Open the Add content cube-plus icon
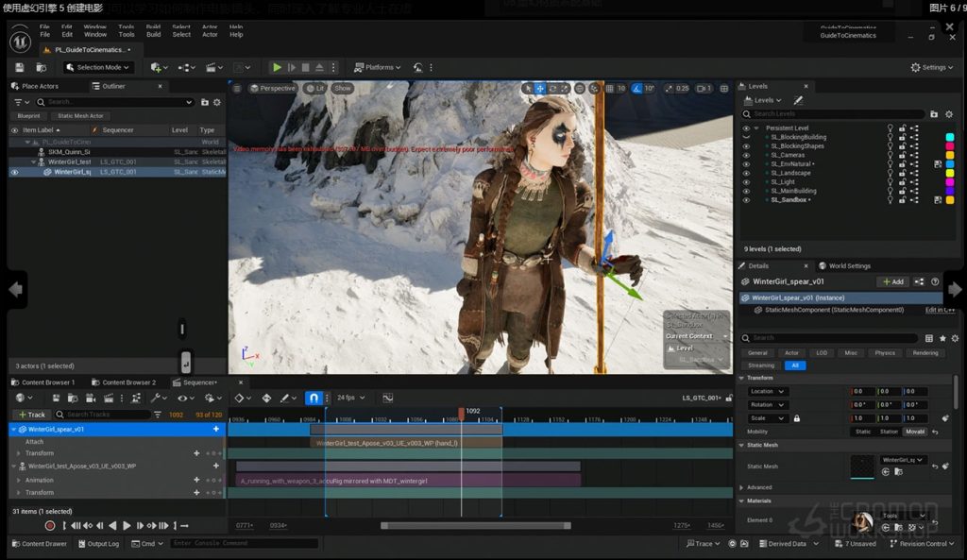Viewport: 967px width, 560px height. point(159,67)
